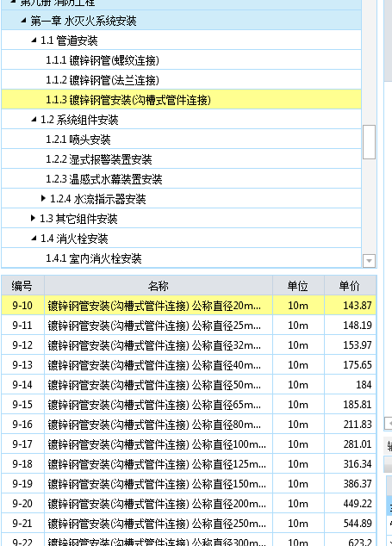
Task: Click unit price 185.81
Action: point(350,405)
